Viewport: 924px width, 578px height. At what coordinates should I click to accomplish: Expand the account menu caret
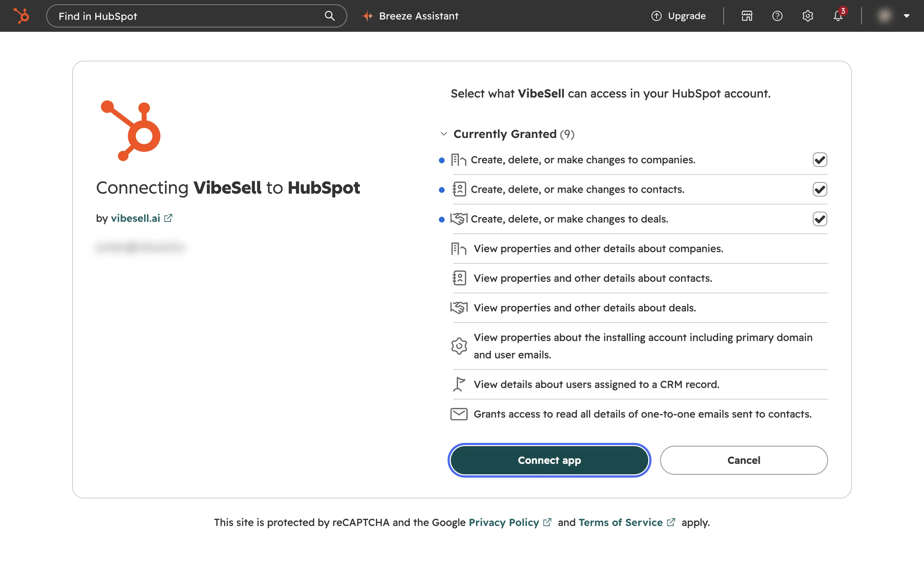906,16
